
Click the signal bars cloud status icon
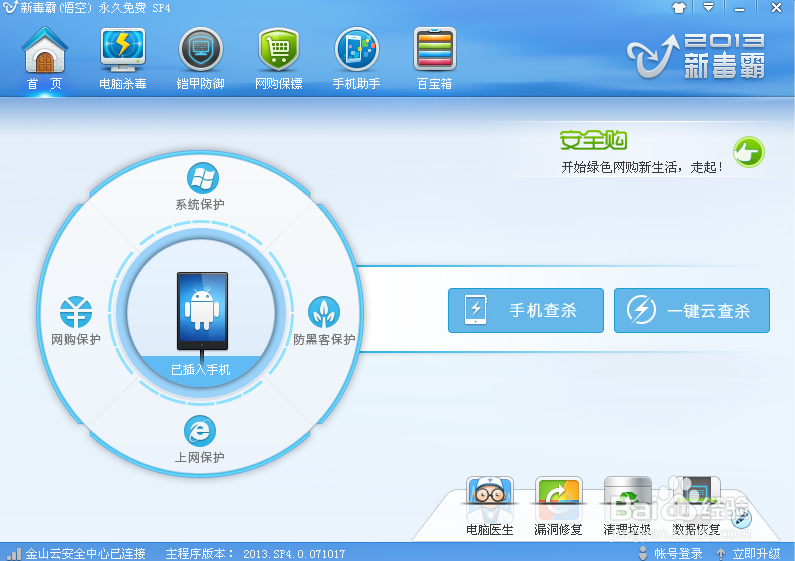click(14, 553)
